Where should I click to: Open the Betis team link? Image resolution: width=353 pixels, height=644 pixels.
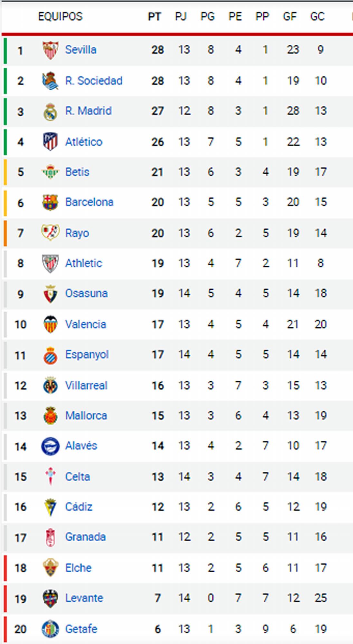pos(77,172)
